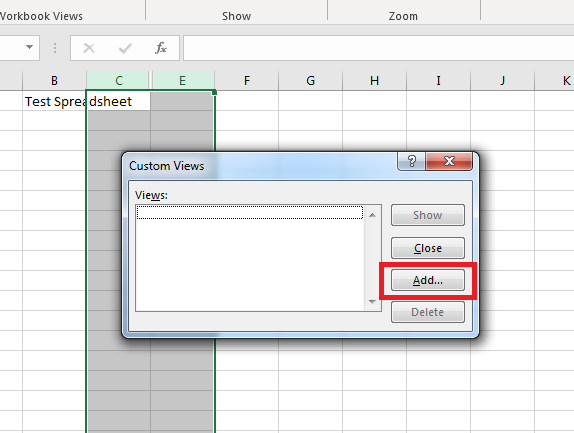Viewport: 574px width, 433px height.
Task: Click the formula bar Enter checkmark icon
Action: click(125, 48)
